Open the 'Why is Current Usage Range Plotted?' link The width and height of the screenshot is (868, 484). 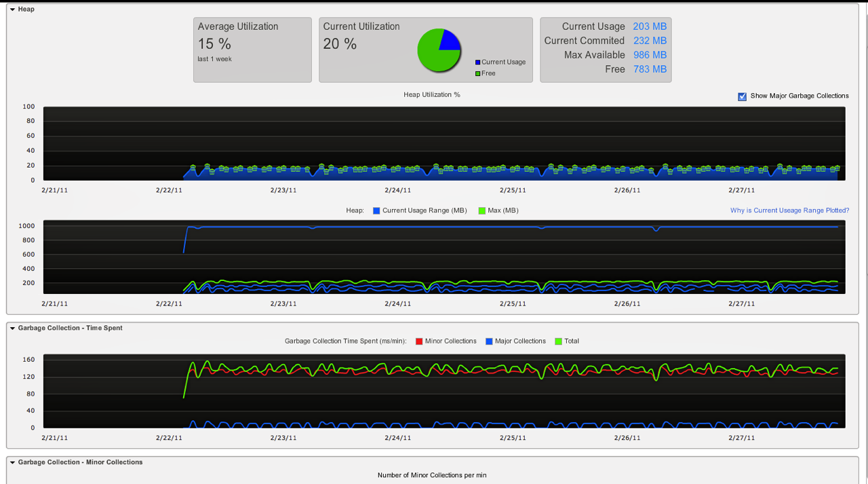point(789,210)
